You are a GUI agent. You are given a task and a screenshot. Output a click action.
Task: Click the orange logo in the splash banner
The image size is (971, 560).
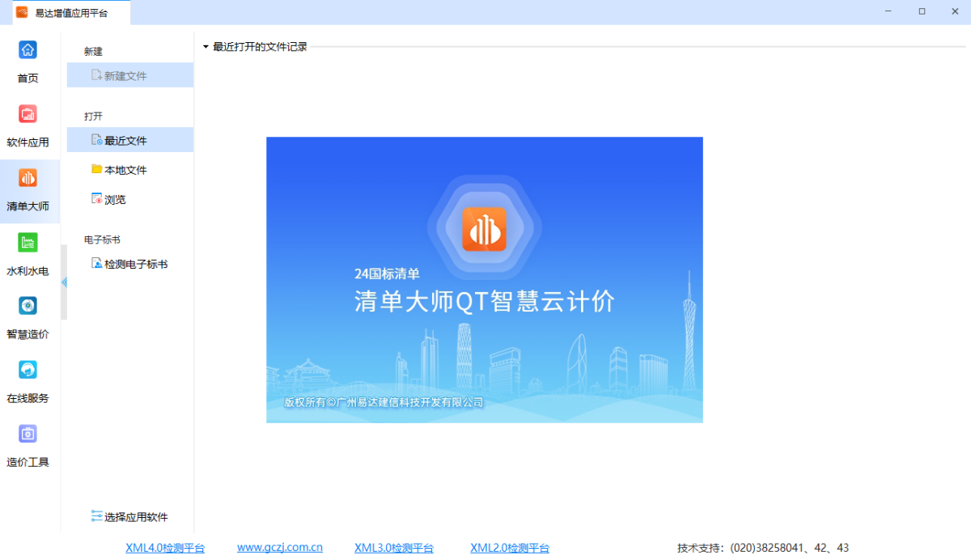pos(484,229)
